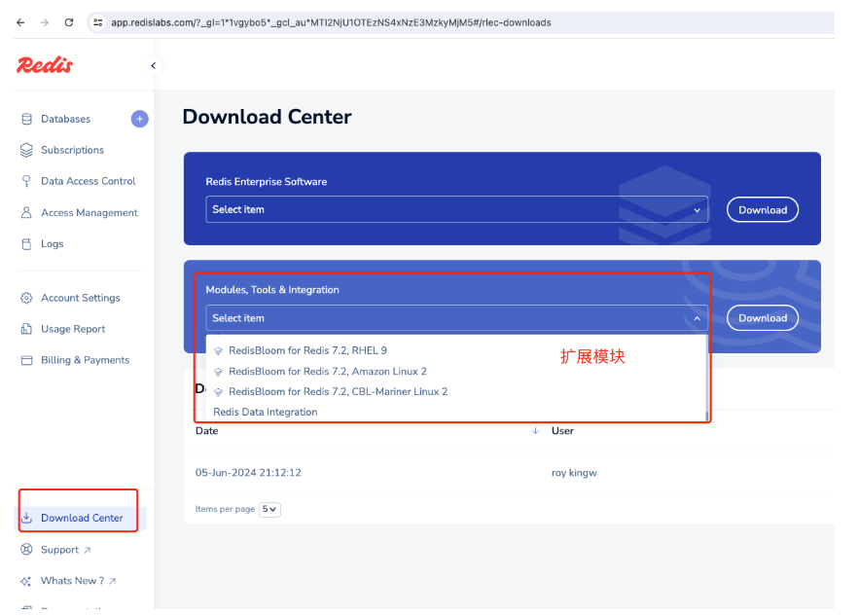Click the dropdown list scrollbar
Viewport: 859px width, 616px height.
(x=706, y=417)
